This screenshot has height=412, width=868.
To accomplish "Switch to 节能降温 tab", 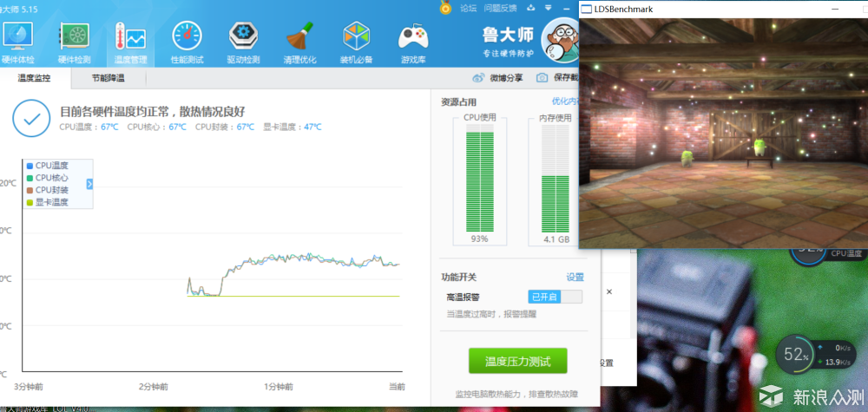I will tap(108, 78).
